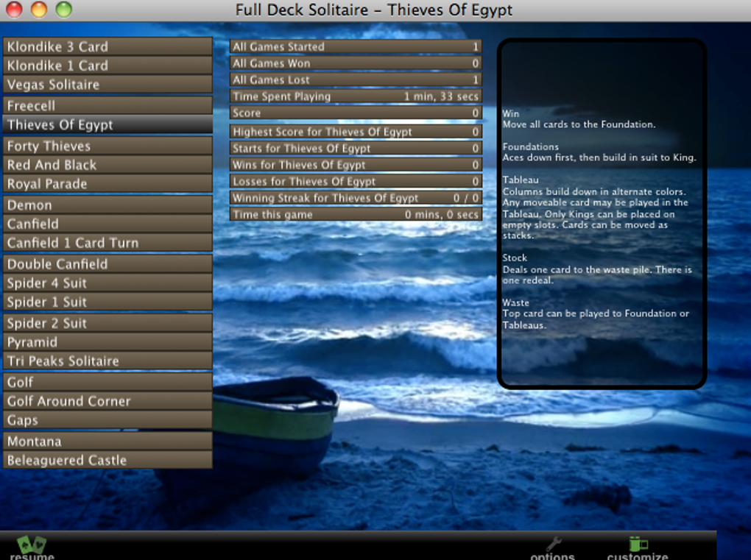
Task: Click Starts for Thieves Of Egypt row
Action: 356,149
